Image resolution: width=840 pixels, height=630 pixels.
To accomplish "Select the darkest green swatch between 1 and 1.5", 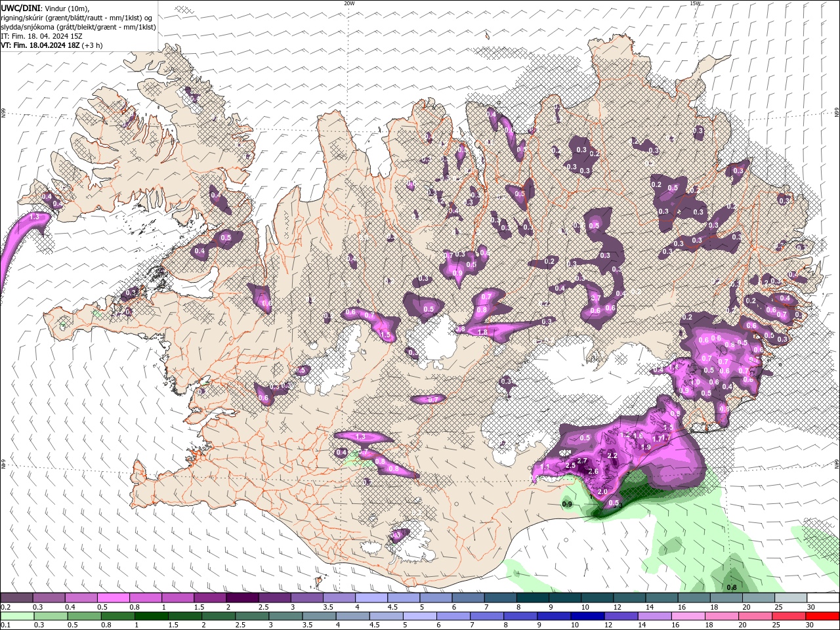I will (151, 616).
